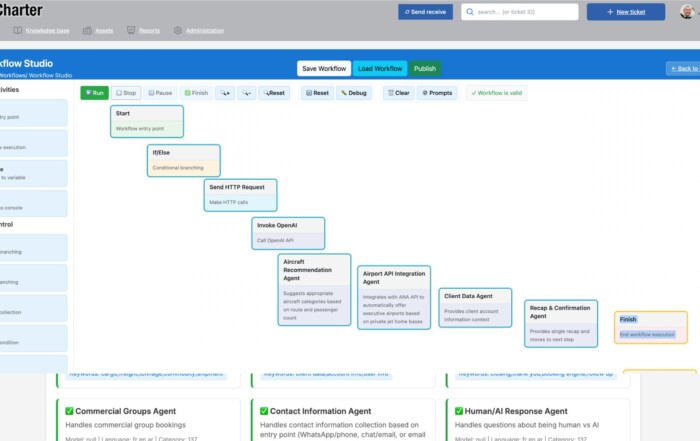Open the Administration menu
The height and width of the screenshot is (441, 700).
click(198, 31)
